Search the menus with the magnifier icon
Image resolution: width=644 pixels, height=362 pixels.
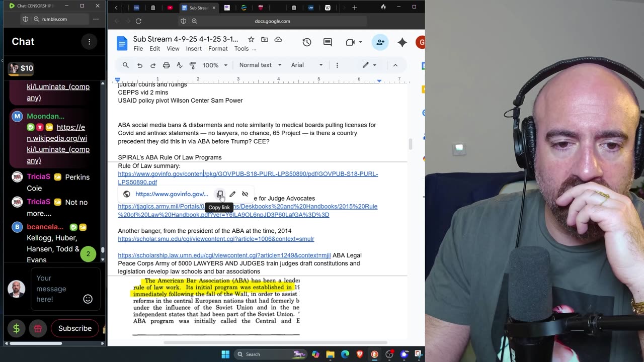tap(126, 65)
